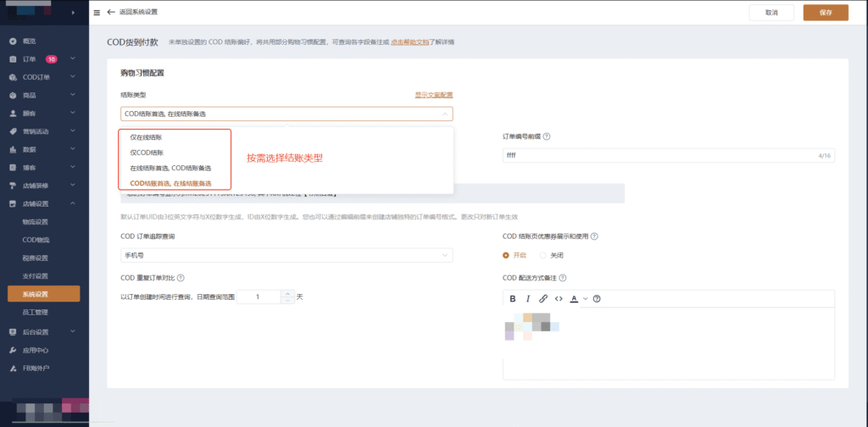Open 员工管理 in the sidebar
Viewport: 868px width, 427px height.
35,313
